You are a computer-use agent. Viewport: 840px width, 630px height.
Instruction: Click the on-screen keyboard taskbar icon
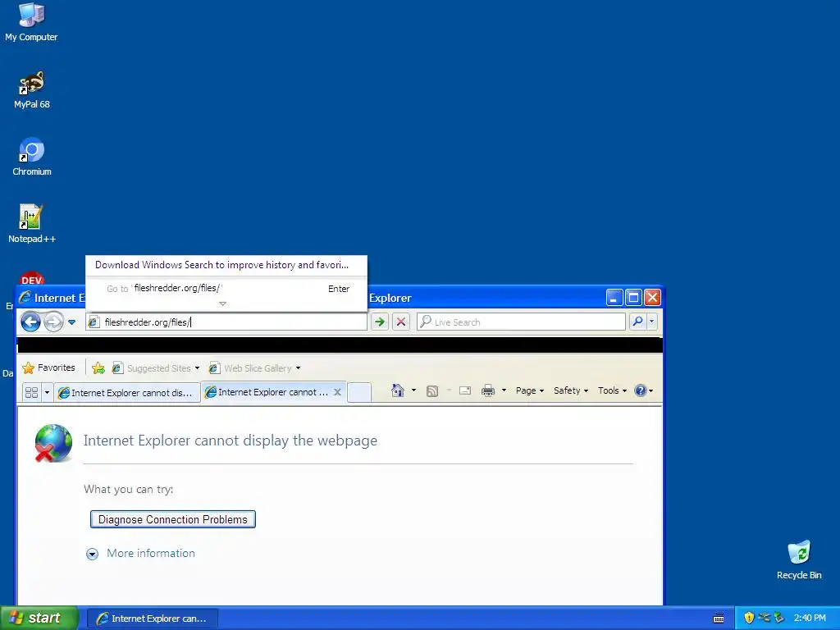[x=719, y=619]
